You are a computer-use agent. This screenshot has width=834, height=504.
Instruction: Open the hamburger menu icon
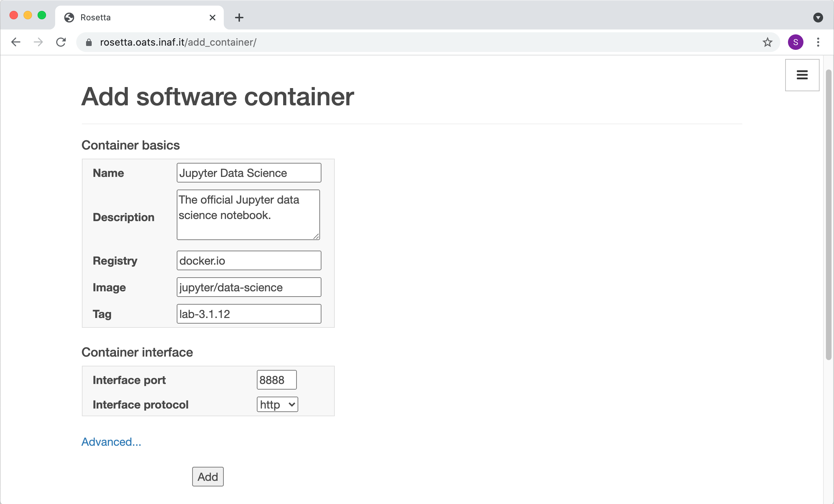pos(802,75)
